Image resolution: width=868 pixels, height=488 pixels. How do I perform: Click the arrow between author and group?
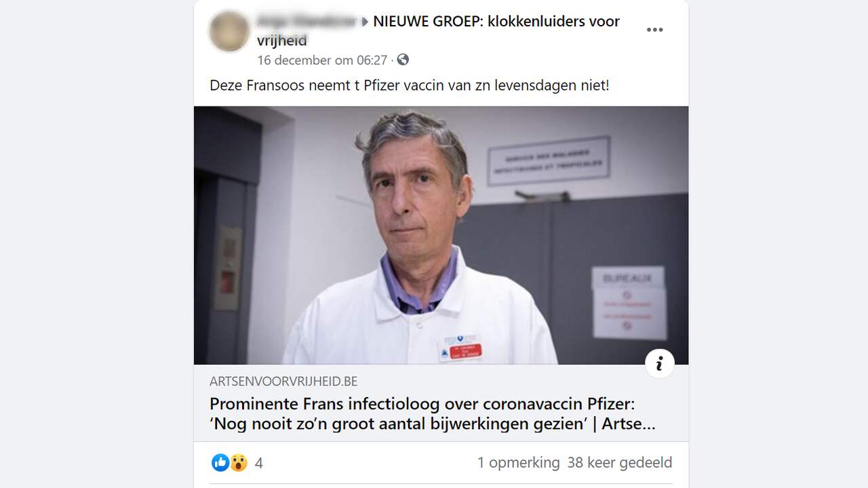[365, 22]
